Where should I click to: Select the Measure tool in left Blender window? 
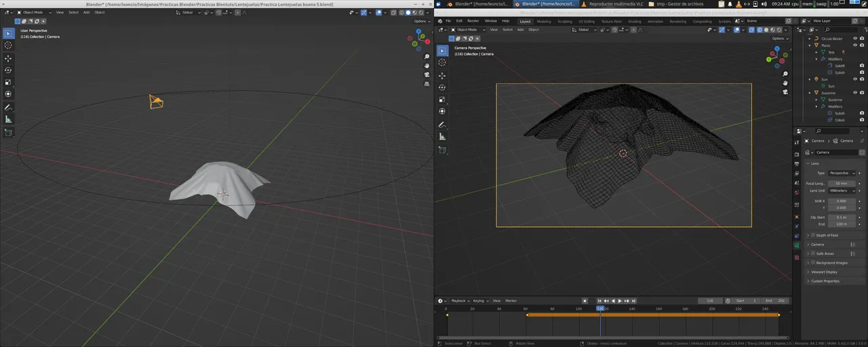[x=8, y=119]
